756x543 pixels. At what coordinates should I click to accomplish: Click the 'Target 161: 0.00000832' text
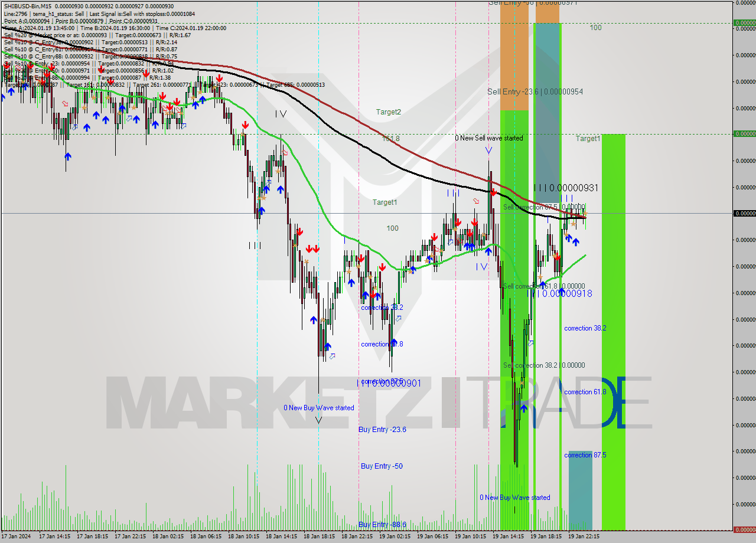pos(95,84)
